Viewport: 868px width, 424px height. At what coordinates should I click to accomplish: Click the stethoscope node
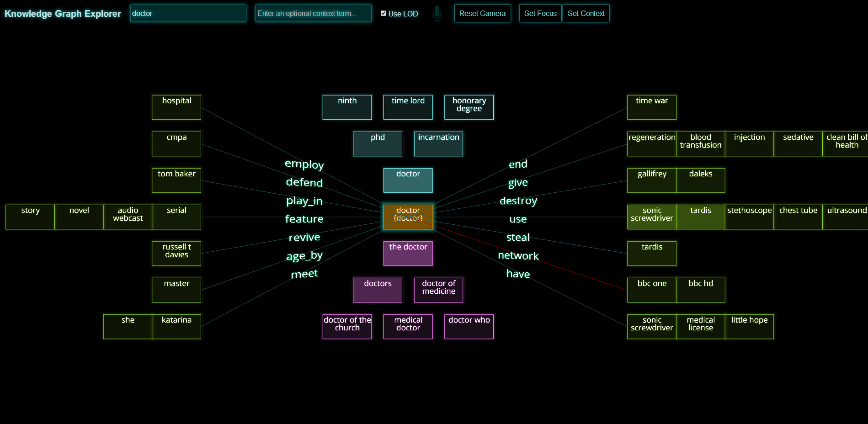click(x=750, y=217)
